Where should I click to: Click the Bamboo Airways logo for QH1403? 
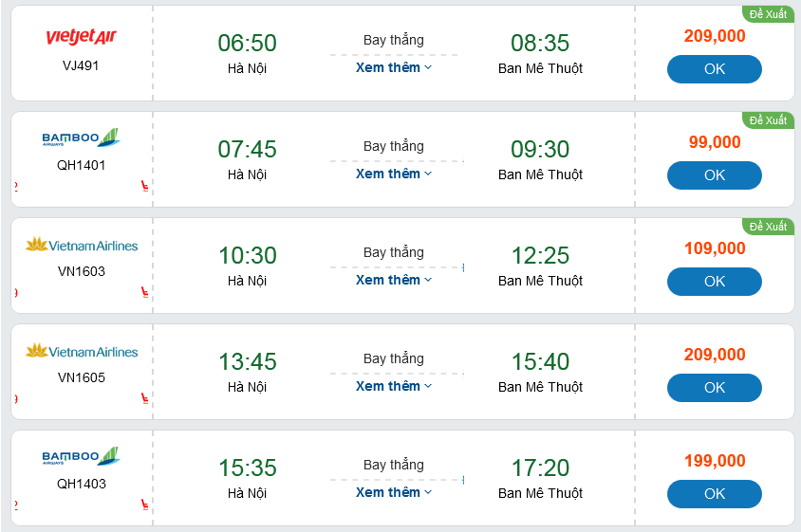(x=81, y=457)
